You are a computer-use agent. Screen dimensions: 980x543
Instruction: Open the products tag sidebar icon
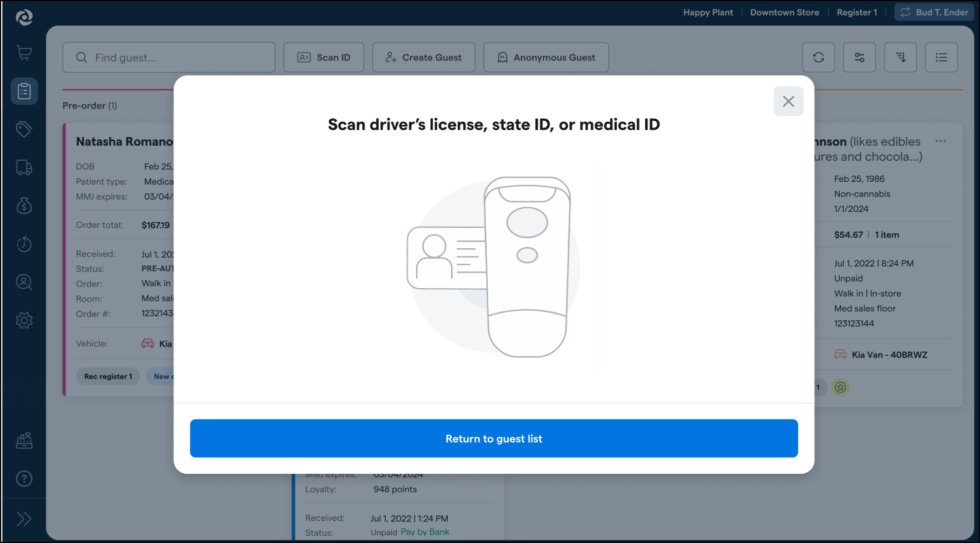[24, 130]
